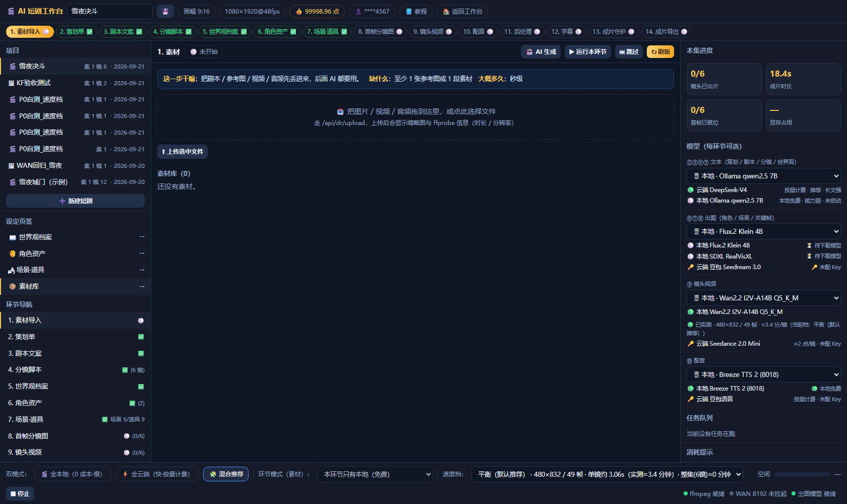Click the upload drop-zone tray icon

[340, 111]
